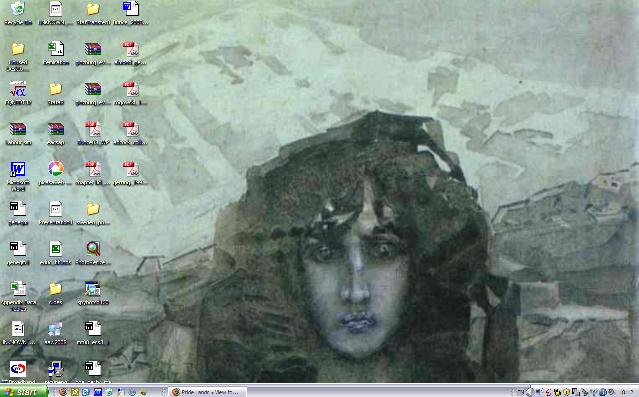Select the Picasa desktop icon

click(55, 169)
